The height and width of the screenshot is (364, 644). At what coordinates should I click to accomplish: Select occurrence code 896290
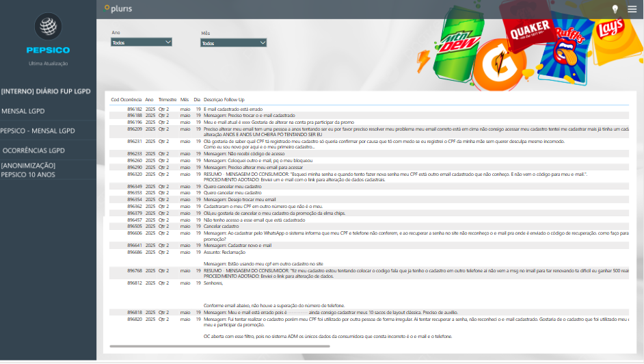[134, 167]
